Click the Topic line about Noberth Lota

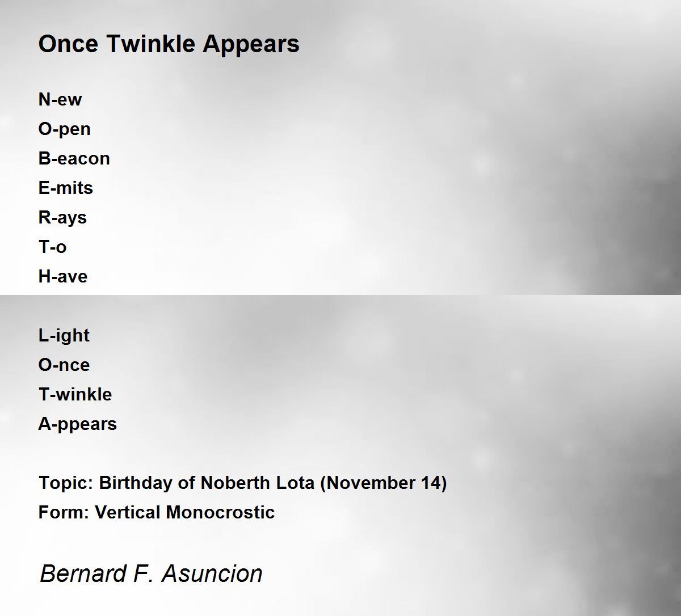[x=243, y=483]
